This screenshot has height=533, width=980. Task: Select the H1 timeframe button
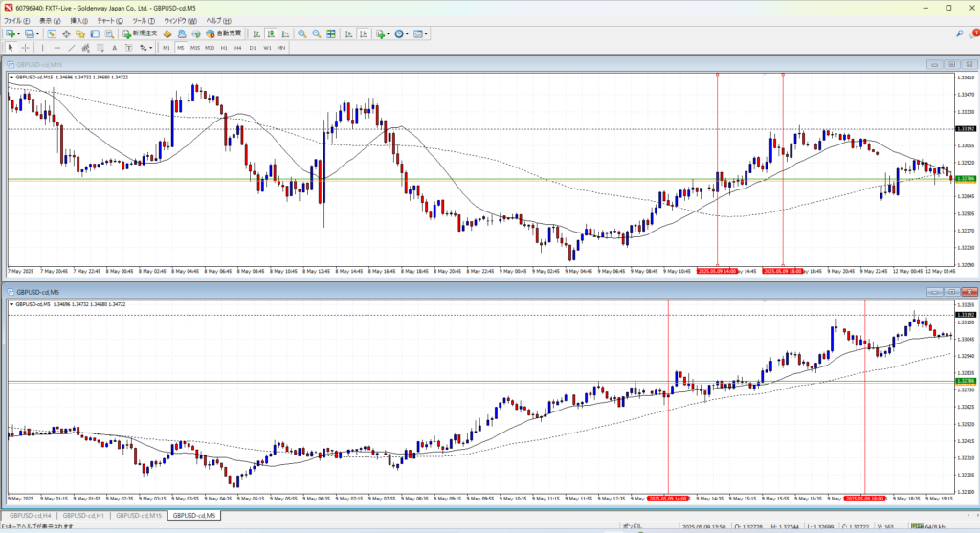pos(224,47)
